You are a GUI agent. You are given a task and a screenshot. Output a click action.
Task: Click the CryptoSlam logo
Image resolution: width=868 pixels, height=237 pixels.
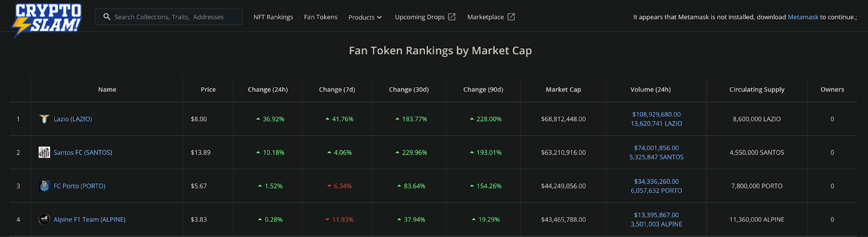coord(48,20)
